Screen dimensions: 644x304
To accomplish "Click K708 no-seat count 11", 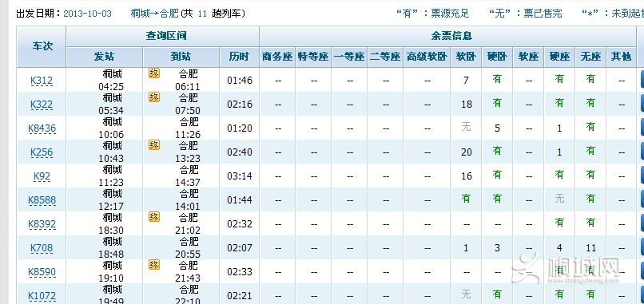I will pos(590,248).
